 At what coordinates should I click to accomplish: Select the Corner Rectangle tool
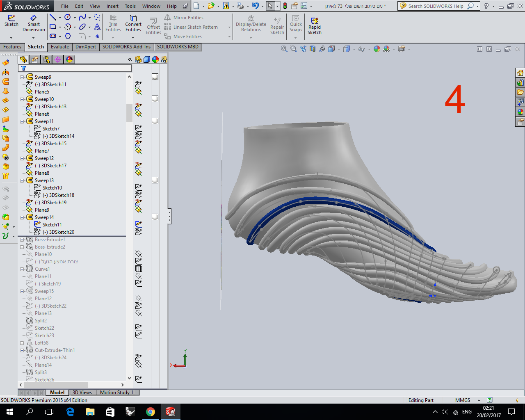pyautogui.click(x=53, y=27)
